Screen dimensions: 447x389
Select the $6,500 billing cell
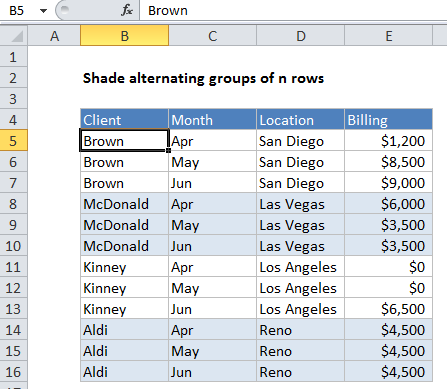pos(388,309)
